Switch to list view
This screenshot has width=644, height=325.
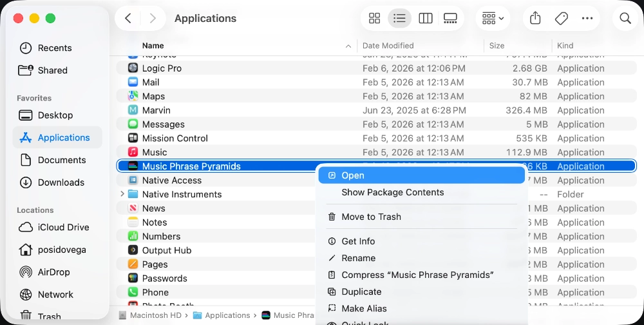pos(399,18)
